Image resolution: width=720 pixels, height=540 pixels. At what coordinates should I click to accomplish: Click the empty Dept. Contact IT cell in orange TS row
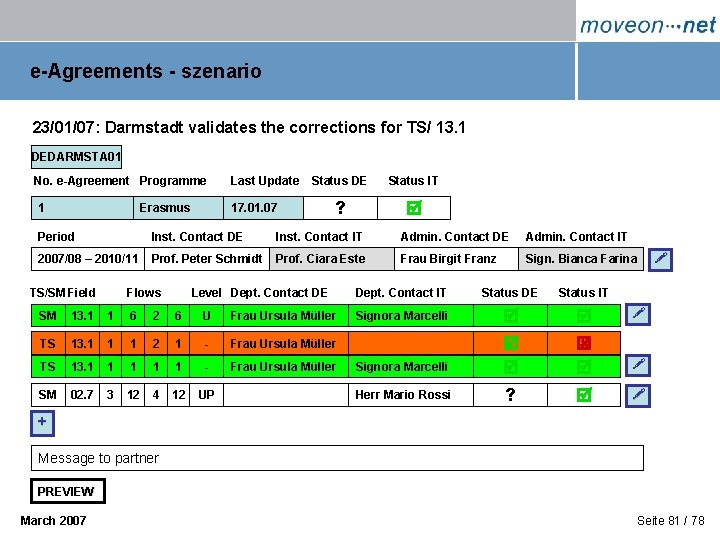411,343
